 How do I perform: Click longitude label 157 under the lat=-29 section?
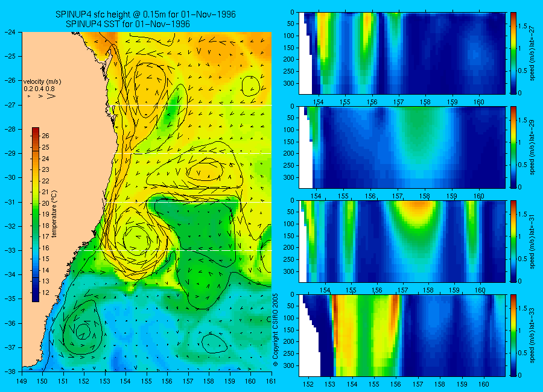(x=397, y=197)
